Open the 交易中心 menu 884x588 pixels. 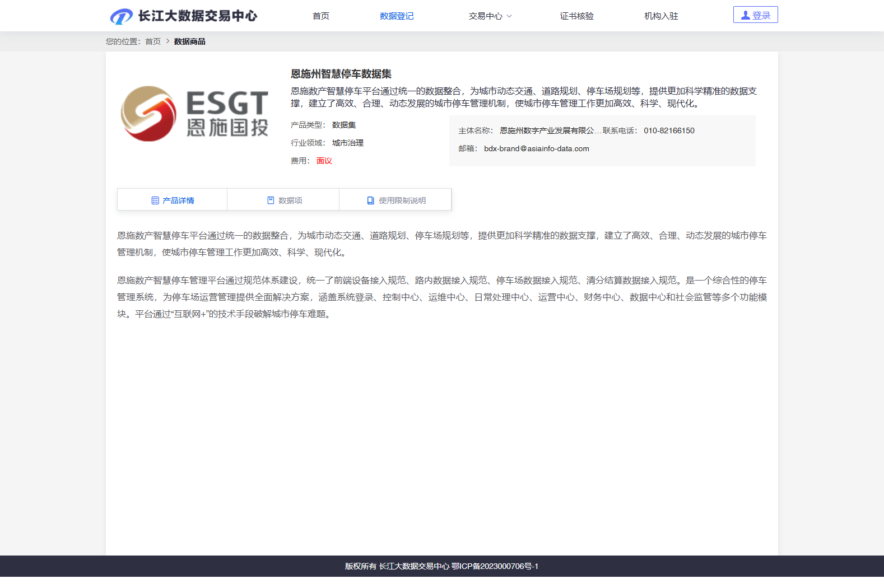[486, 16]
